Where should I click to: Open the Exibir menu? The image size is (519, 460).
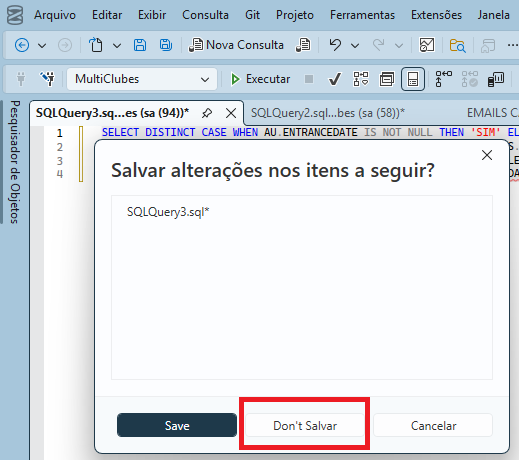(152, 15)
